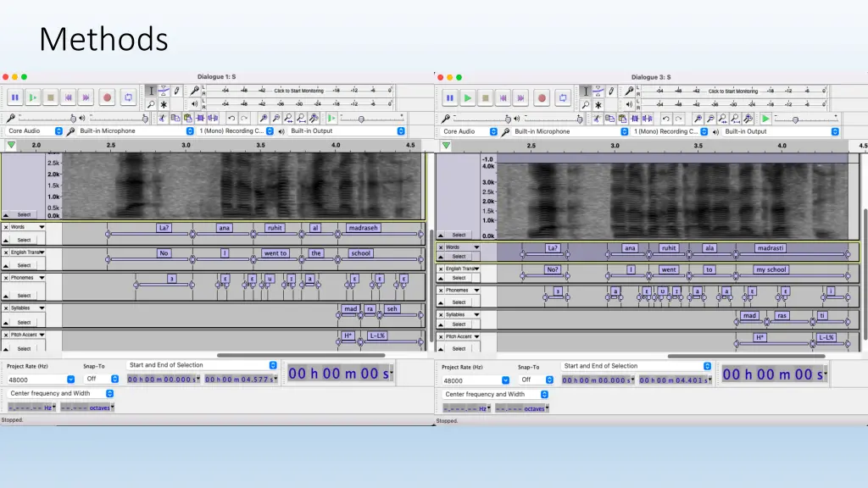
Task: Click Play in Dialogue 3 window
Action: [x=467, y=98]
